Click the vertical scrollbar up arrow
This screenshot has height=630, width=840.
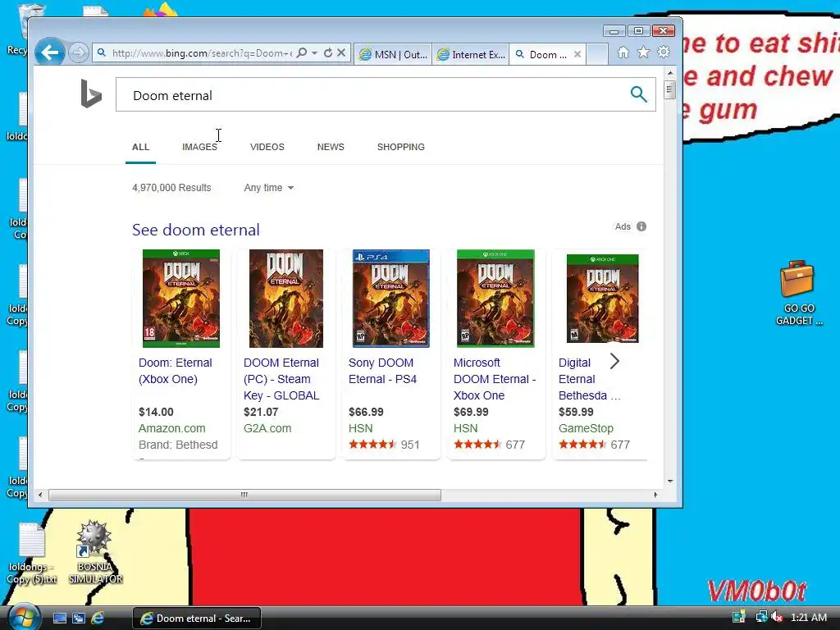[x=669, y=72]
